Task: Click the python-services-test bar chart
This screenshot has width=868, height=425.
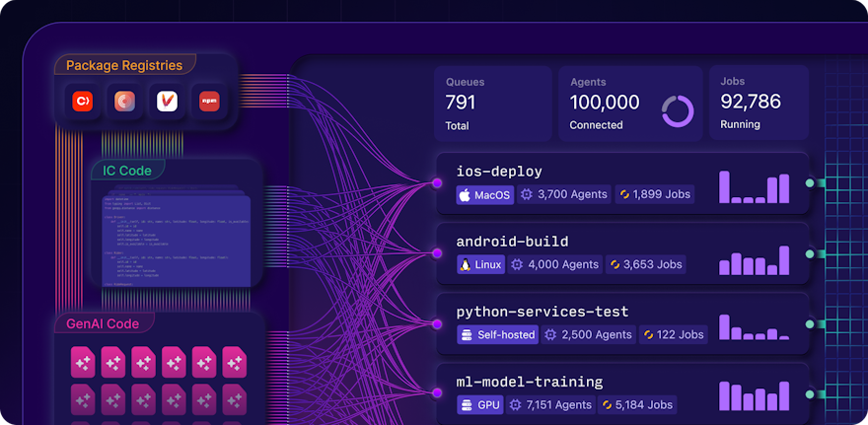Action: coord(754,327)
